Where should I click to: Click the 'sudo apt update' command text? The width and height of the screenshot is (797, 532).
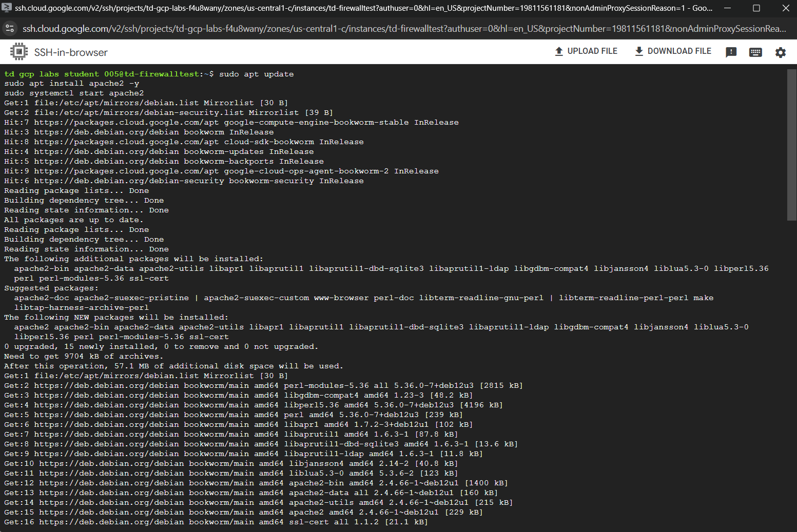[256, 74]
